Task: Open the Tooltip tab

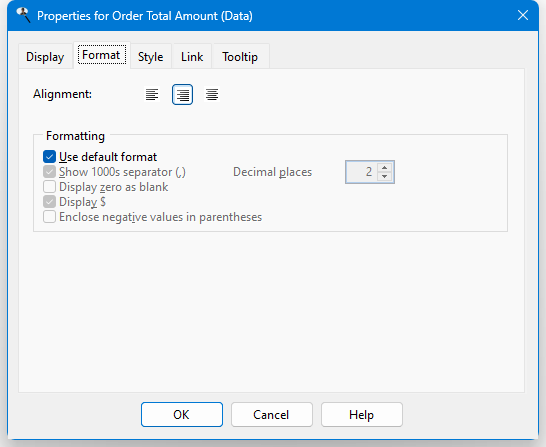Action: point(240,57)
